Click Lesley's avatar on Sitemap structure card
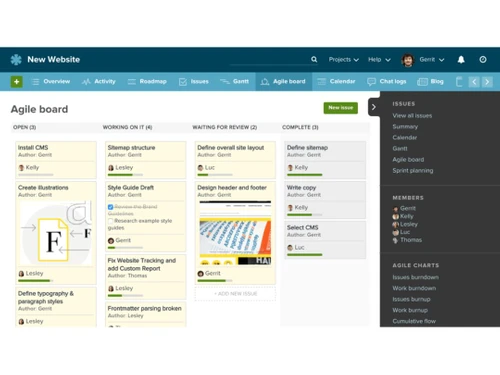Viewport: 500px width, 375px height. (x=111, y=168)
